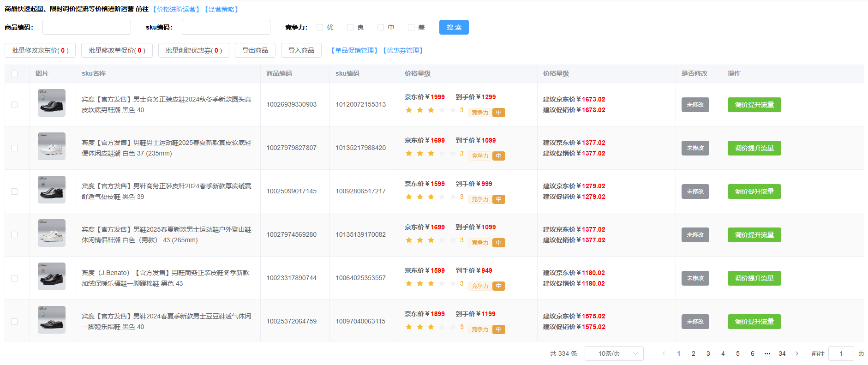Select checkbox for SKU 10135217988420 row
Viewport: 868px width, 365px height.
click(x=14, y=148)
